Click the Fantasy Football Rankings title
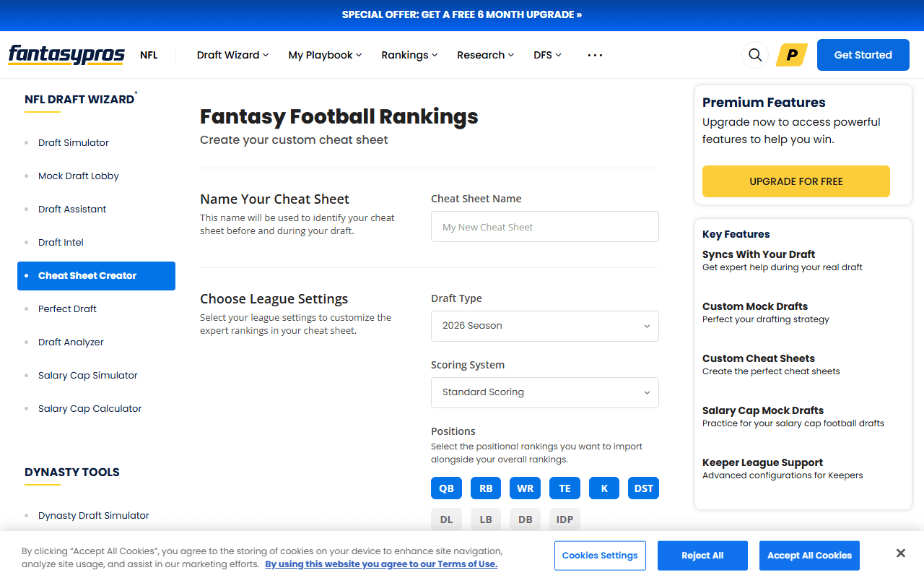924x578 pixels. (339, 116)
